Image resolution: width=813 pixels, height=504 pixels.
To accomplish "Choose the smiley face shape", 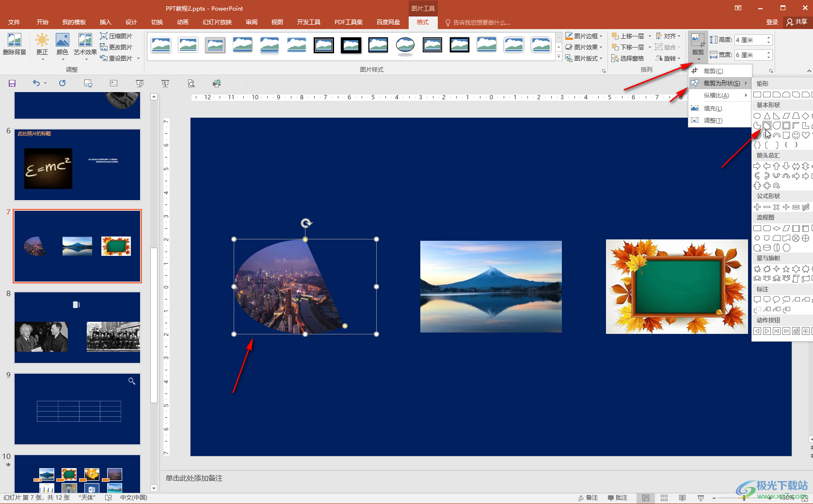I will 796,136.
